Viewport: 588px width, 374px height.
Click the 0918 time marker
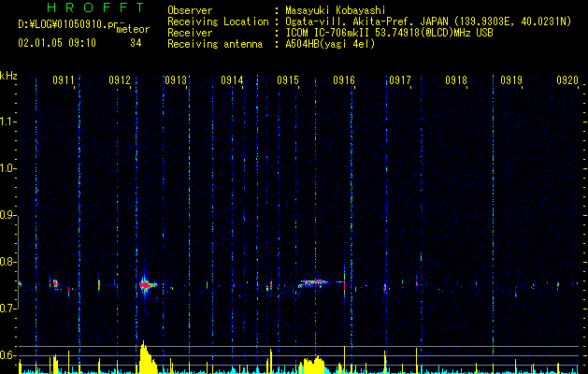tap(456, 79)
